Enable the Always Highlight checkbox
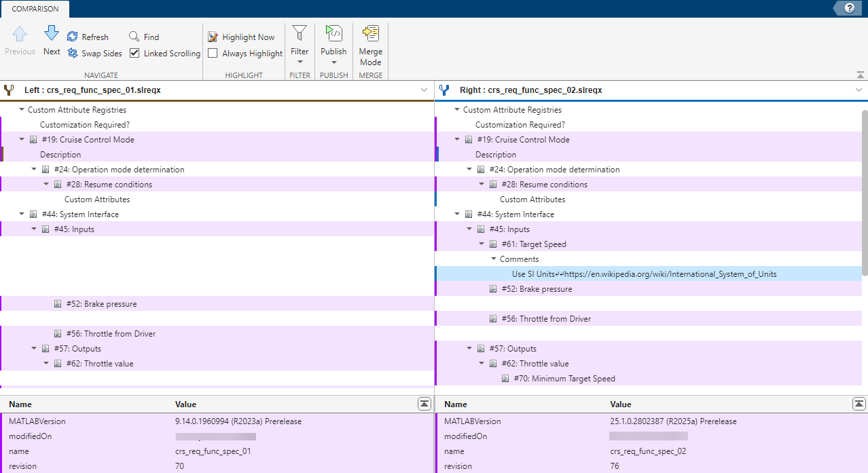868x473 pixels. click(x=213, y=53)
